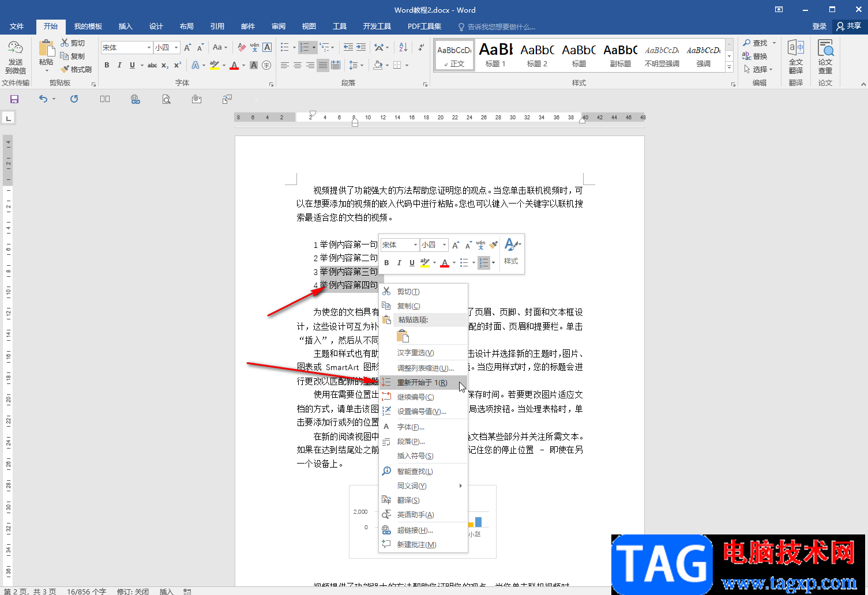The image size is (868, 595).
Task: Click the Save icon in quick access toolbar
Action: pos(14,99)
